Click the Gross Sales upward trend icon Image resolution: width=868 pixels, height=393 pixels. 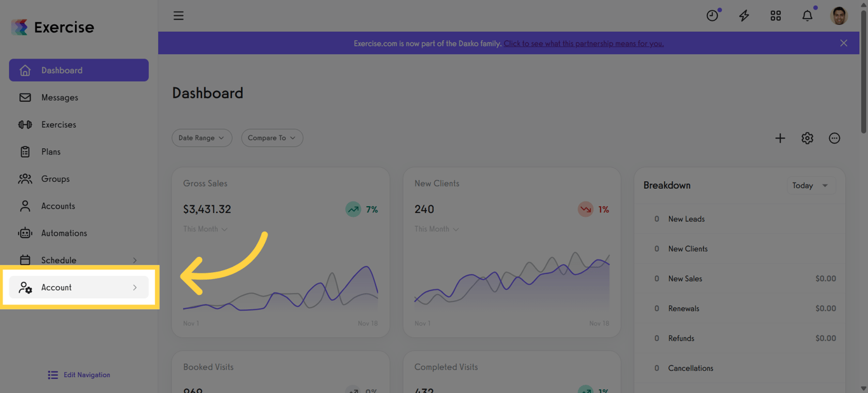click(x=353, y=209)
